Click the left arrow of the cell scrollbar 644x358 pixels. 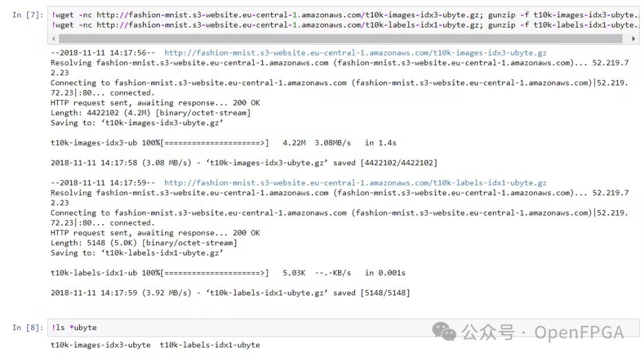click(x=54, y=38)
